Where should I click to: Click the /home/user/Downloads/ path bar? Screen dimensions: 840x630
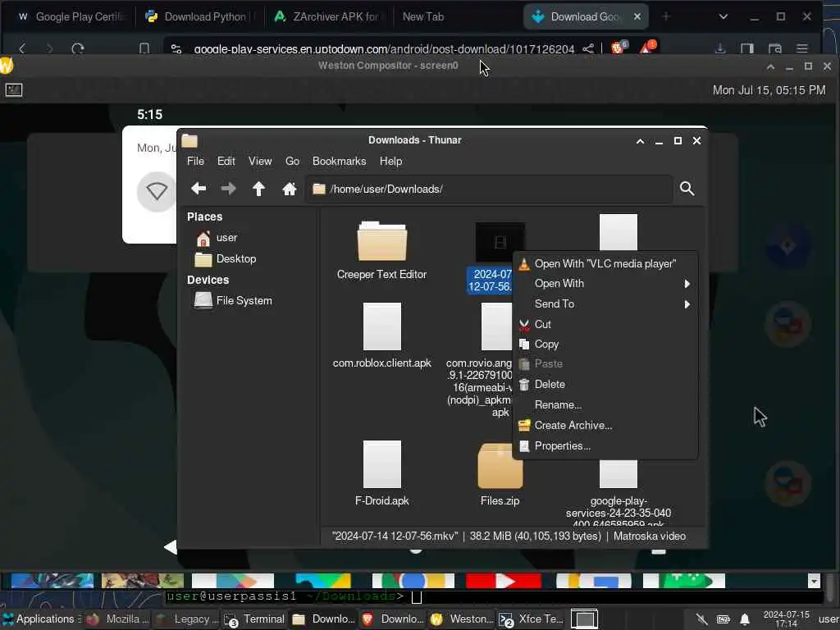coord(489,189)
